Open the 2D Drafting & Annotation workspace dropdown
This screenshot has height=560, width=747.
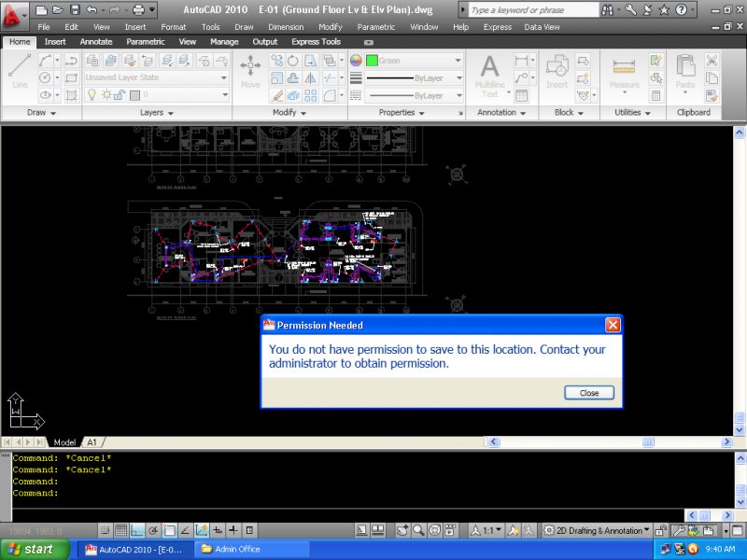coord(597,530)
